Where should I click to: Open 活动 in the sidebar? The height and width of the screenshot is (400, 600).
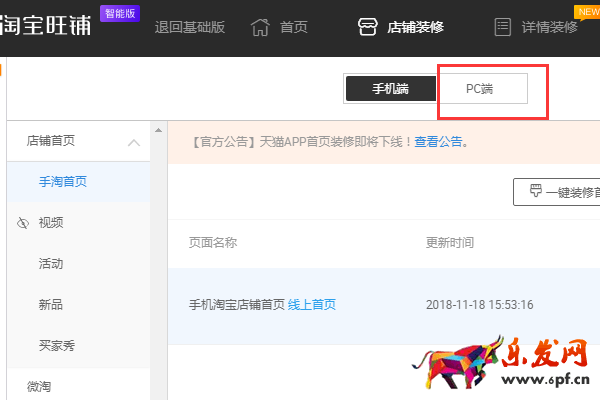[51, 264]
